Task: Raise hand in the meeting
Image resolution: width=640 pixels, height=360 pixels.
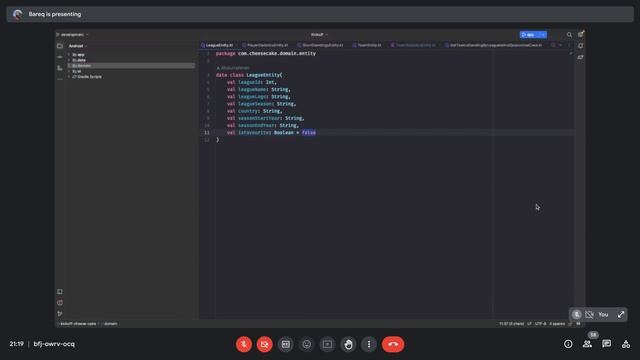Action: pyautogui.click(x=348, y=344)
